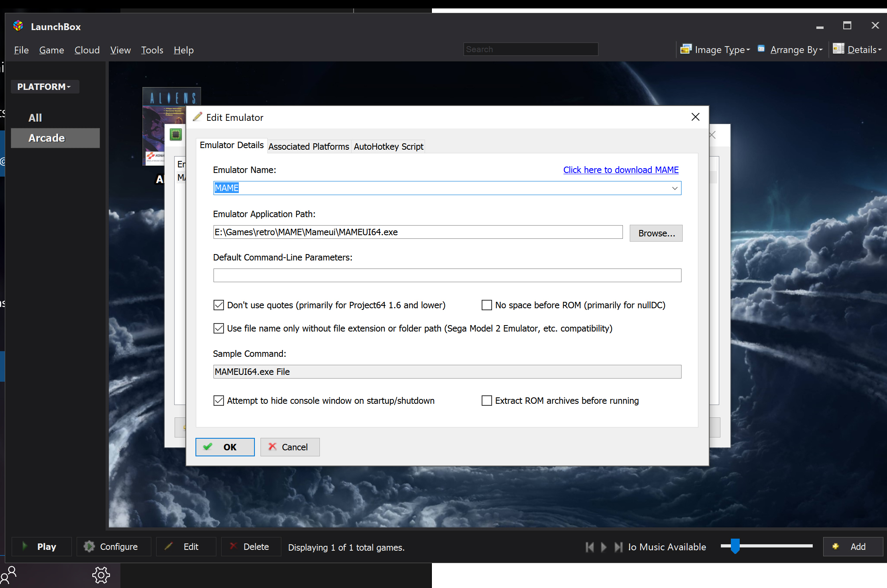Click the people icon at bottom left

(x=8, y=575)
